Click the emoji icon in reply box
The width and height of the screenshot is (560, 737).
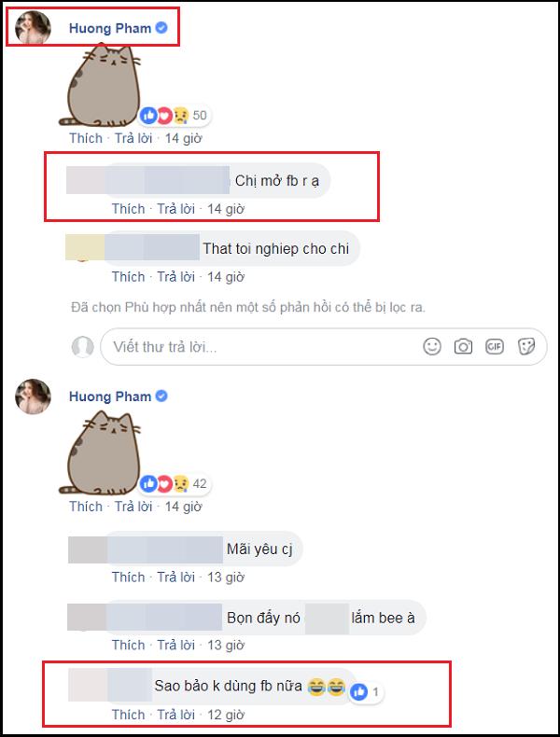(431, 347)
